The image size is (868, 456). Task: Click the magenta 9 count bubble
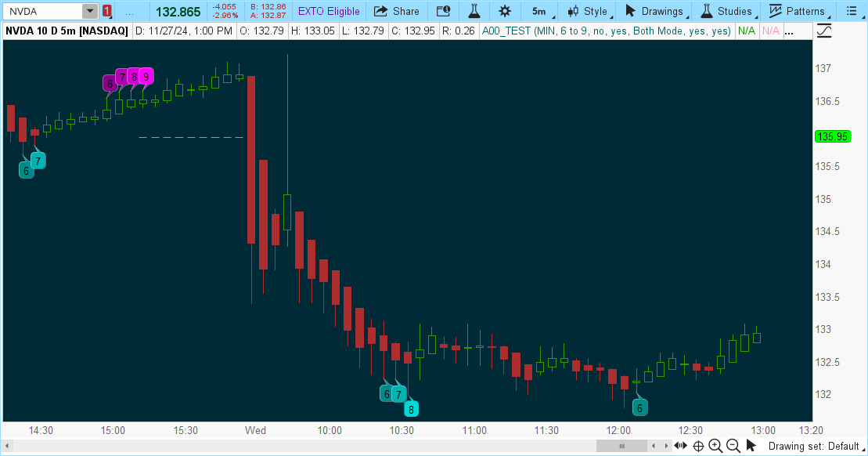pos(146,77)
